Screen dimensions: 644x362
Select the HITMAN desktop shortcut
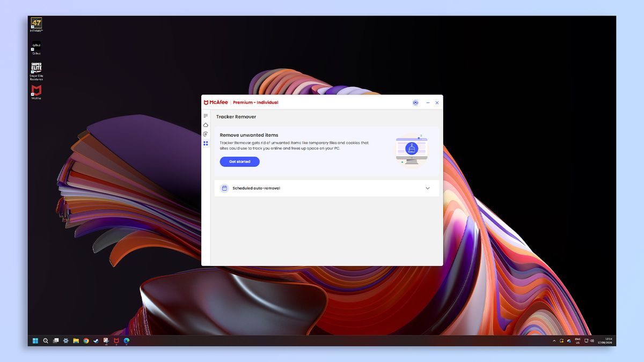pos(36,25)
